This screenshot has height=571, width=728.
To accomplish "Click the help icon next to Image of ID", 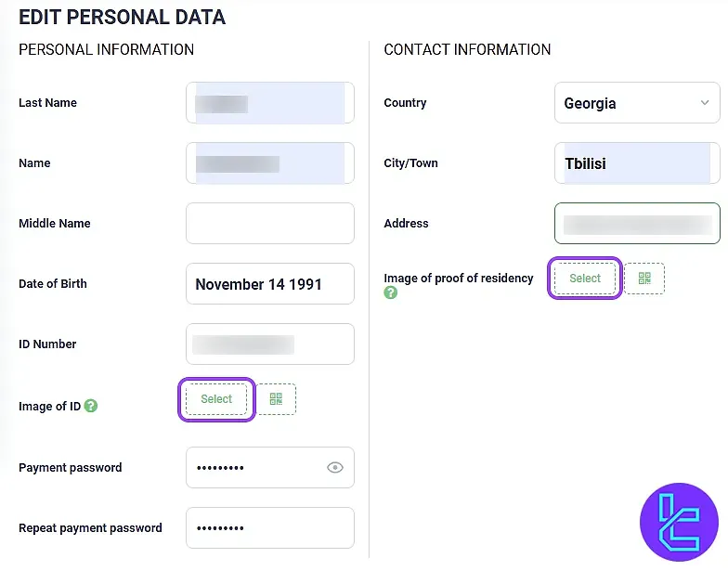I will click(91, 406).
